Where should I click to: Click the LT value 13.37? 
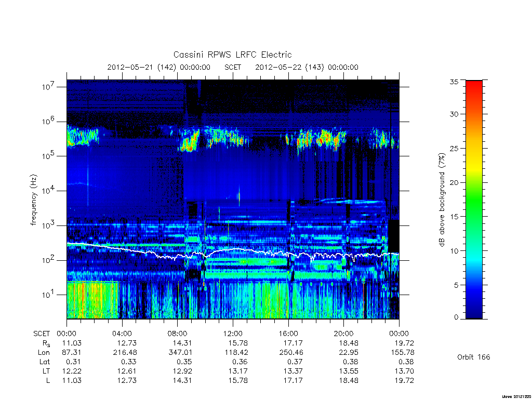(x=293, y=371)
